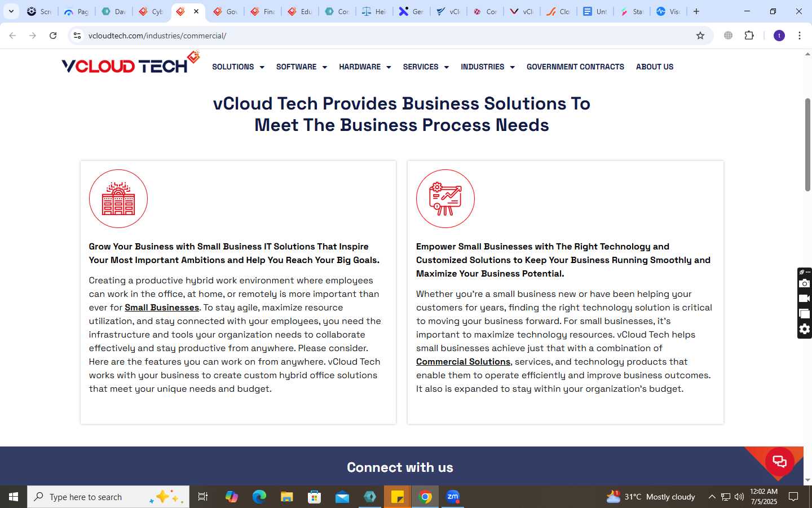Open the weather widget showing 31°C
This screenshot has height=508, width=812.
pyautogui.click(x=651, y=497)
